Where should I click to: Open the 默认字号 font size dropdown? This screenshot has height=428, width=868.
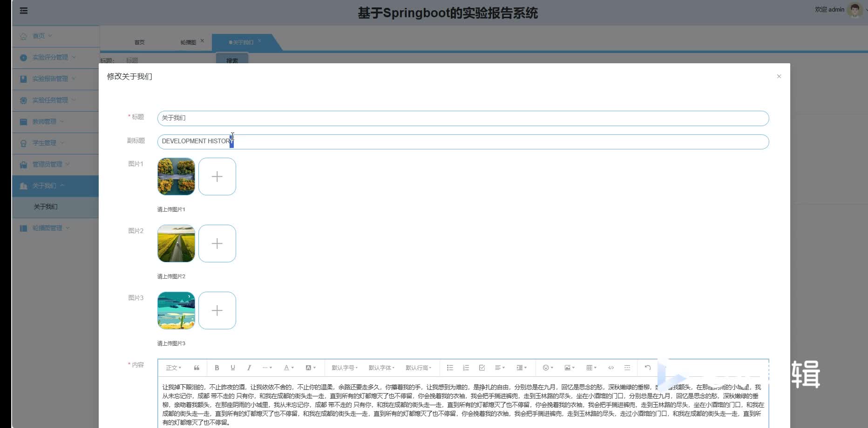[343, 368]
